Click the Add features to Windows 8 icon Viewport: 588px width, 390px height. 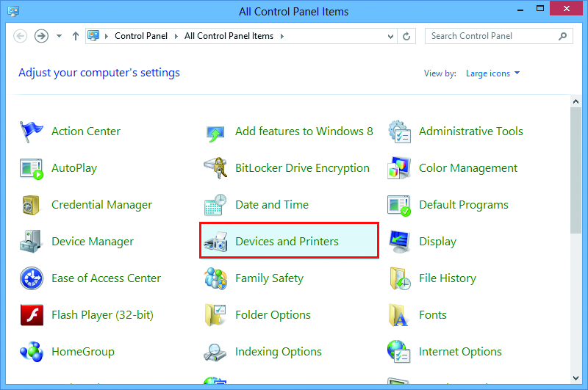[215, 134]
